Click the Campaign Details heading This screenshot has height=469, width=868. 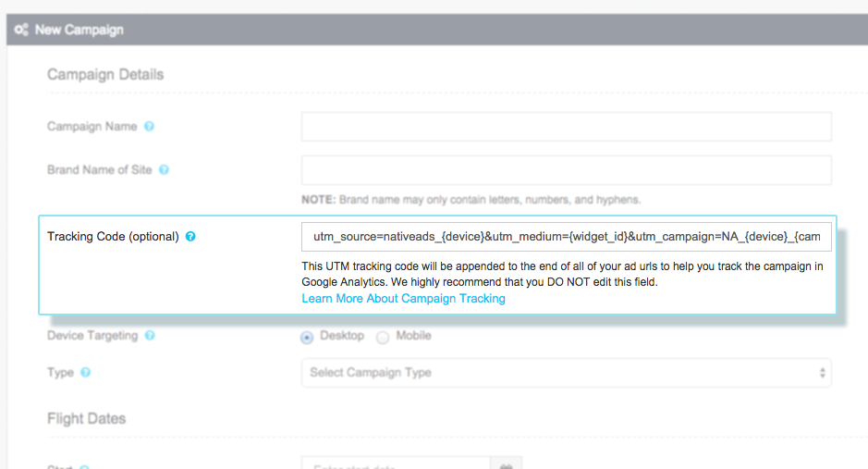[x=105, y=75]
